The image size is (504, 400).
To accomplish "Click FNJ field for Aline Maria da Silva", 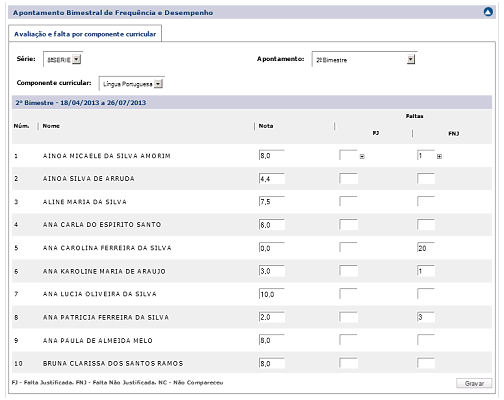I will pos(426,202).
